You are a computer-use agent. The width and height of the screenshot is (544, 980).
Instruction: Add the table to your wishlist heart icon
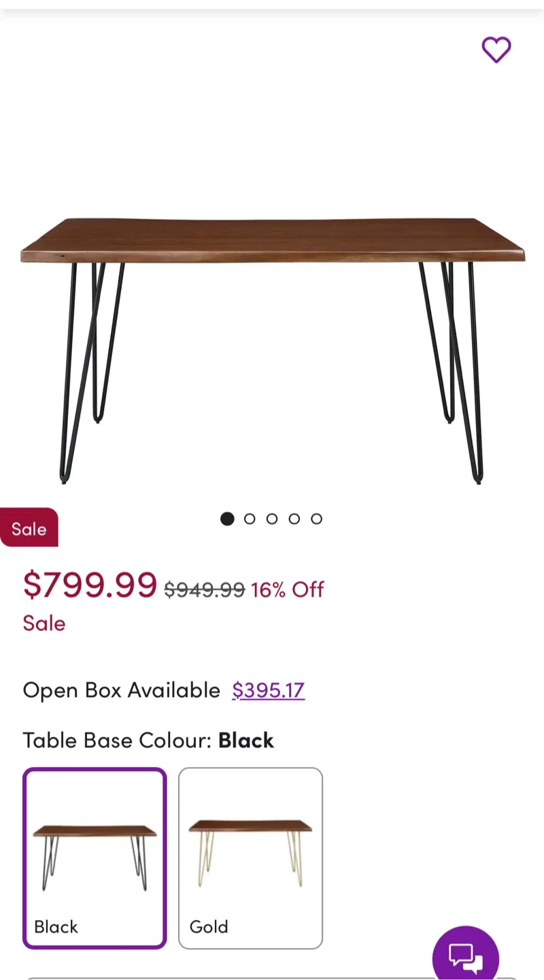[x=496, y=50]
